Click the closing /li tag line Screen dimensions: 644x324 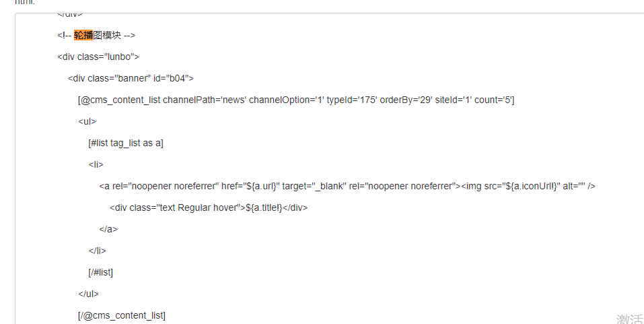tap(98, 251)
